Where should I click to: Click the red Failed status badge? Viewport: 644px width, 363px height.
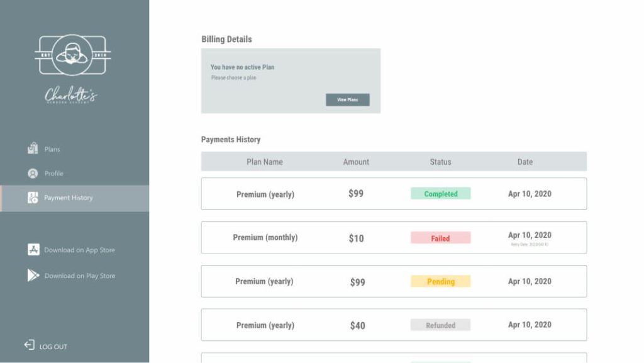tap(441, 238)
